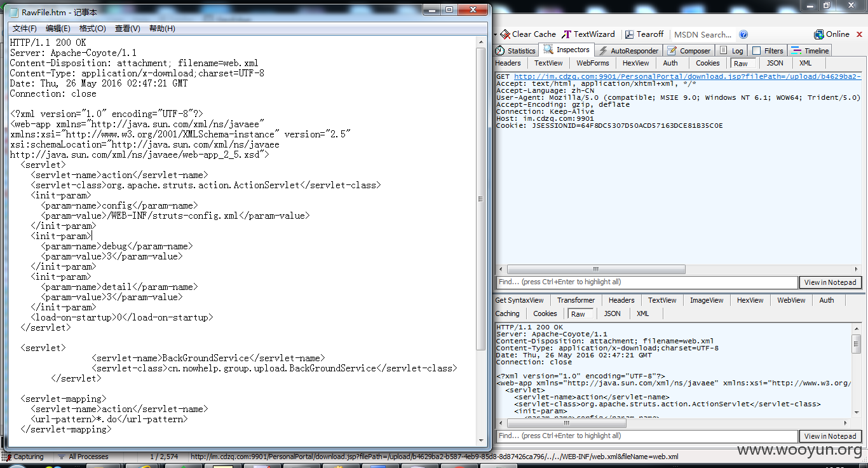
Task: Open response Get SyntaxView tab
Action: (519, 300)
